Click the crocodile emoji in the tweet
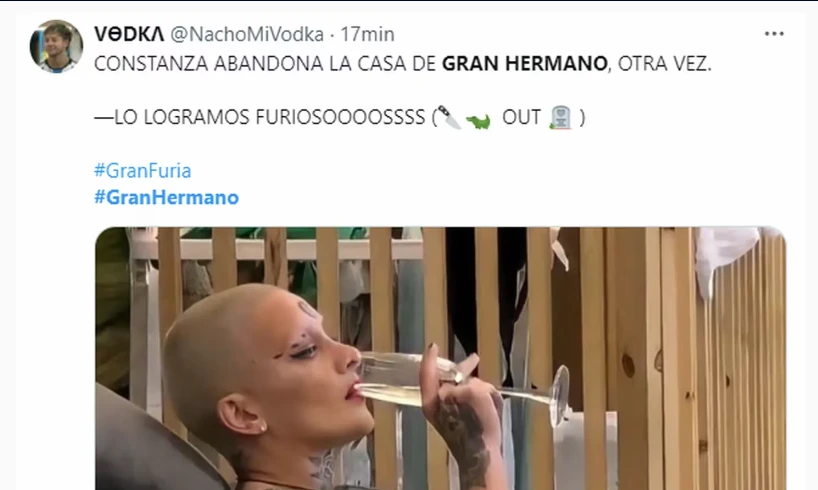 pyautogui.click(x=477, y=121)
